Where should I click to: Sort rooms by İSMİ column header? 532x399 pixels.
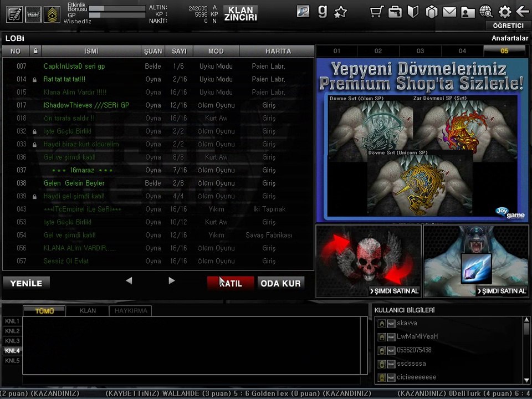pos(91,51)
